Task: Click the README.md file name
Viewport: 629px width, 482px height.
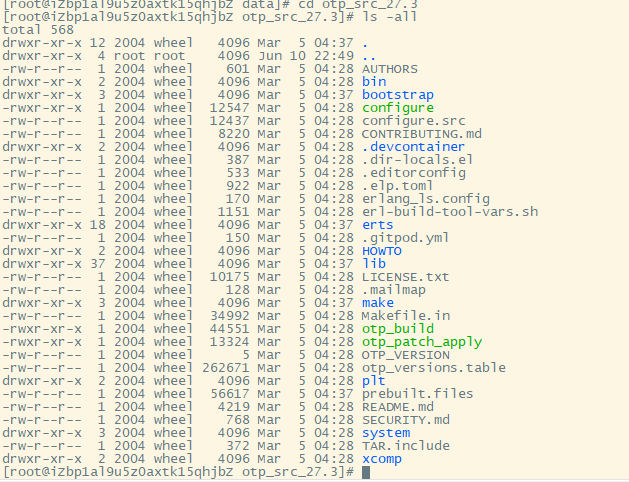Action: pyautogui.click(x=398, y=407)
